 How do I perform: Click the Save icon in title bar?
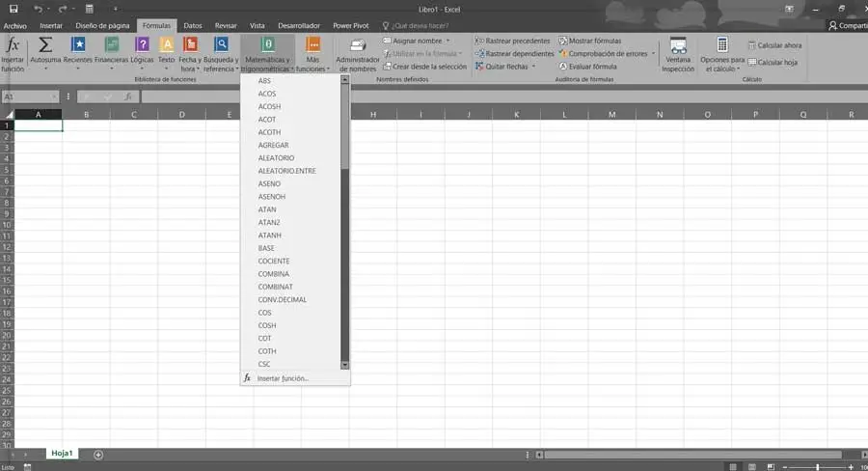click(14, 9)
